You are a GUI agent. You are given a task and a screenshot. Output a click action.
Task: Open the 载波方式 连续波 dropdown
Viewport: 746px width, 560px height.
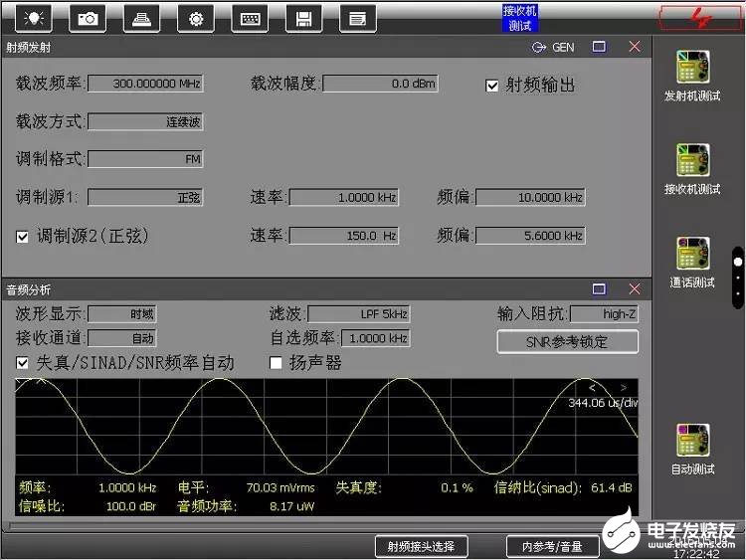(145, 121)
